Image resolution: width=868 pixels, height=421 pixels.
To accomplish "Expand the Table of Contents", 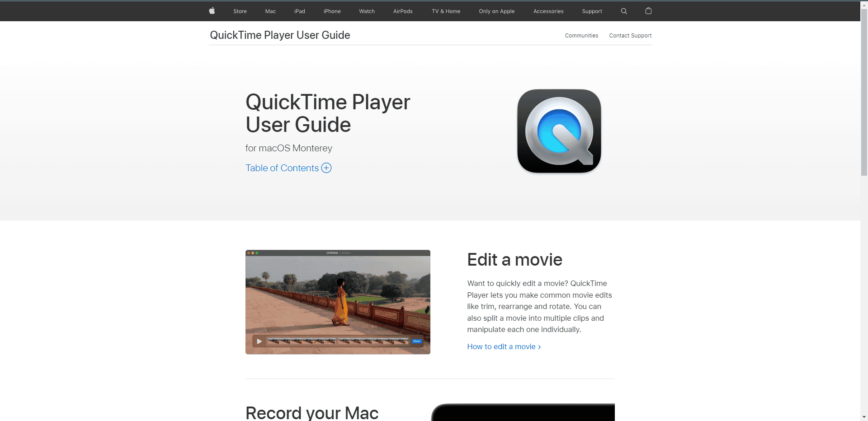I will coord(282,168).
